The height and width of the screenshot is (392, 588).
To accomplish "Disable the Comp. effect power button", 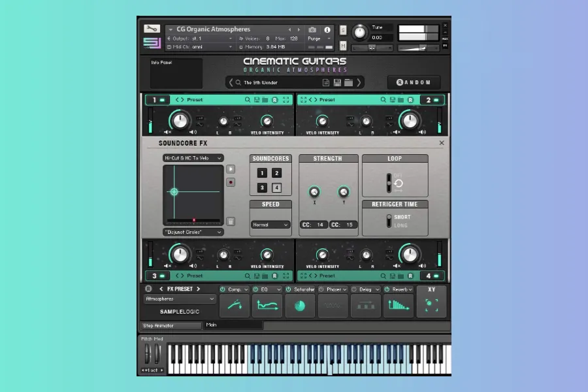I will [223, 289].
